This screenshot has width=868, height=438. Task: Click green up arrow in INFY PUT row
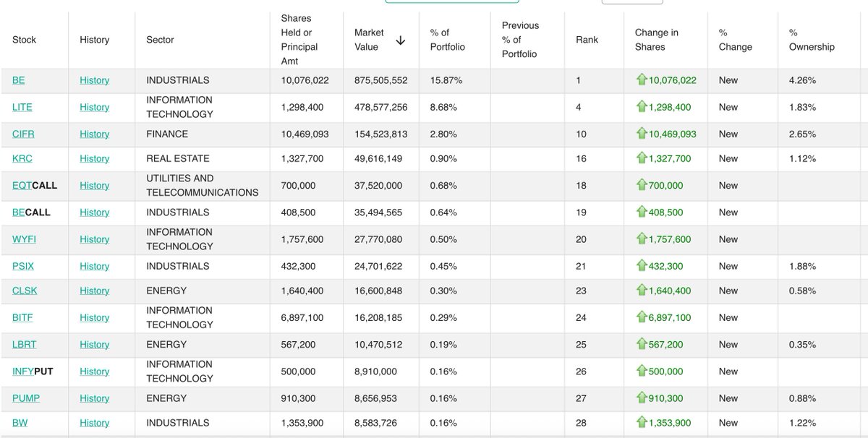point(642,371)
